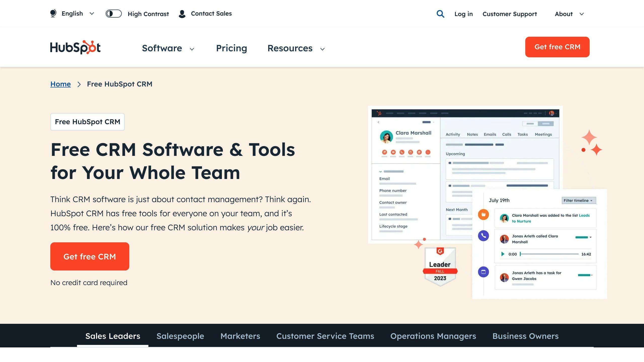644x362 pixels.
Task: Expand the Resources dropdown chevron
Action: coord(322,49)
